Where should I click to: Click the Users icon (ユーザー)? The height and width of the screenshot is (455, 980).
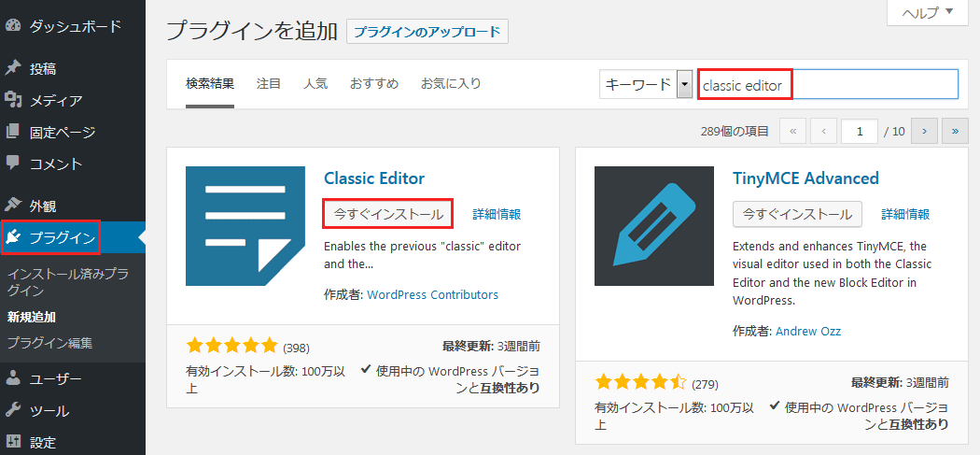click(x=13, y=378)
